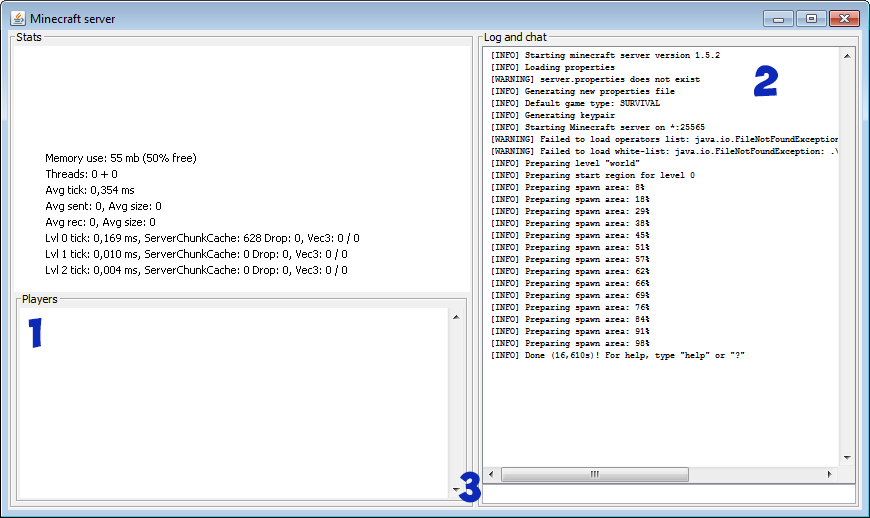Click the 'Lvl 2 tick' stat line
The image size is (870, 518).
pyautogui.click(x=196, y=271)
